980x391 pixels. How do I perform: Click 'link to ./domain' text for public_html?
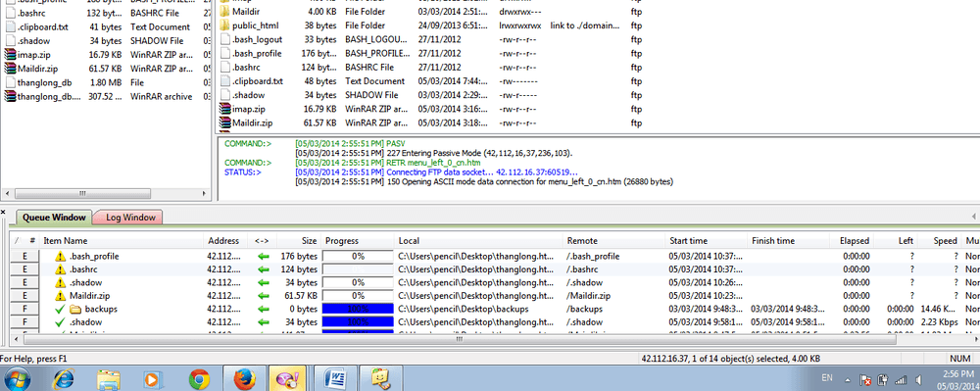tap(585, 25)
